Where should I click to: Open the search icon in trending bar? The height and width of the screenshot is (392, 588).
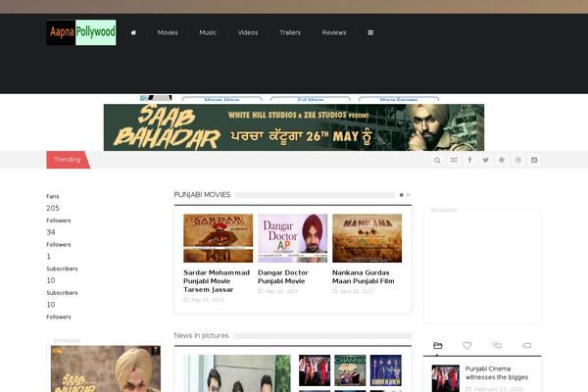point(437,160)
